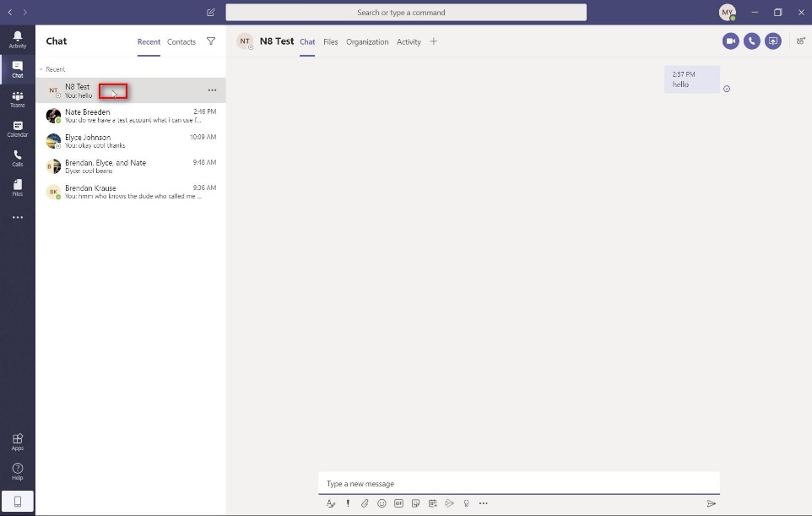Set delivery options with exclamation icon
The height and width of the screenshot is (516, 812).
(348, 503)
